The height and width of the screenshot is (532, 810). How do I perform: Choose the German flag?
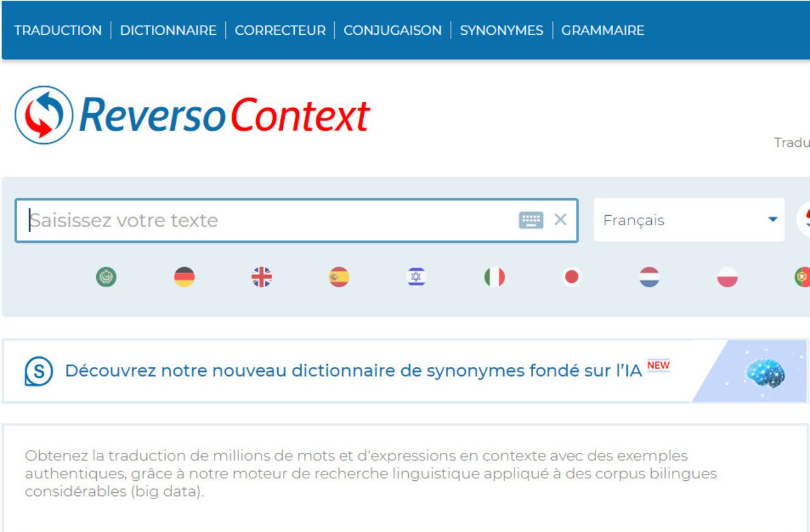[184, 277]
